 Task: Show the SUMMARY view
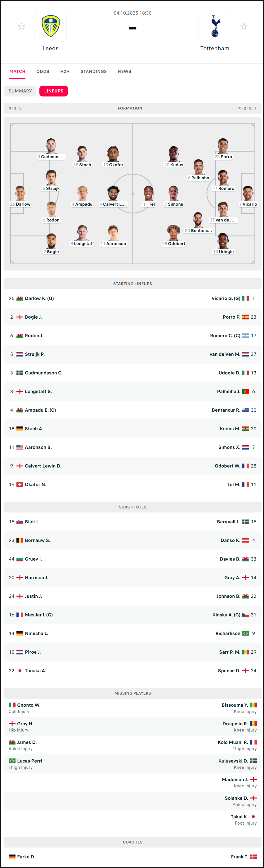tap(20, 91)
